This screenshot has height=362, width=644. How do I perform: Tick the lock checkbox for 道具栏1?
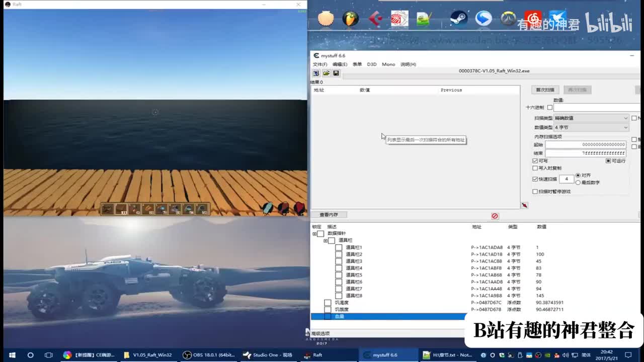pos(339,247)
